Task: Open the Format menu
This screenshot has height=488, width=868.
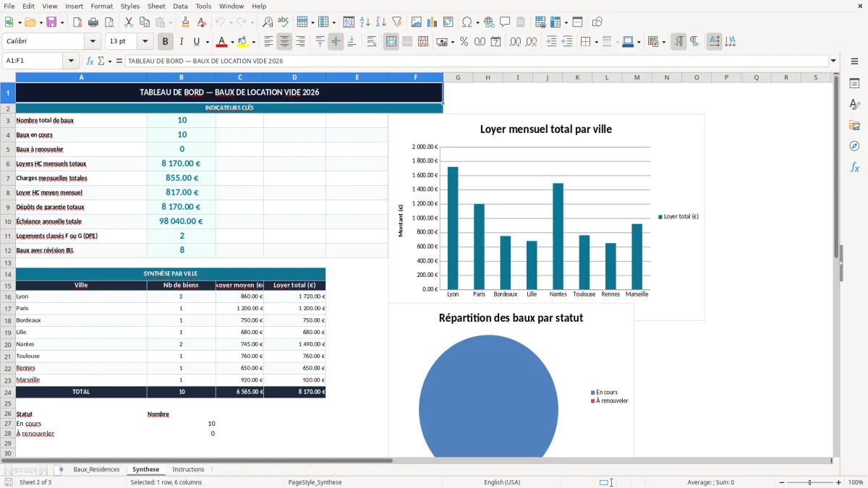Action: [x=101, y=6]
